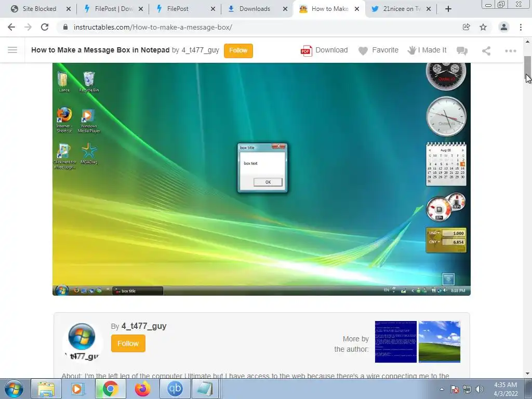Click the network status tray icon

pyautogui.click(x=467, y=389)
